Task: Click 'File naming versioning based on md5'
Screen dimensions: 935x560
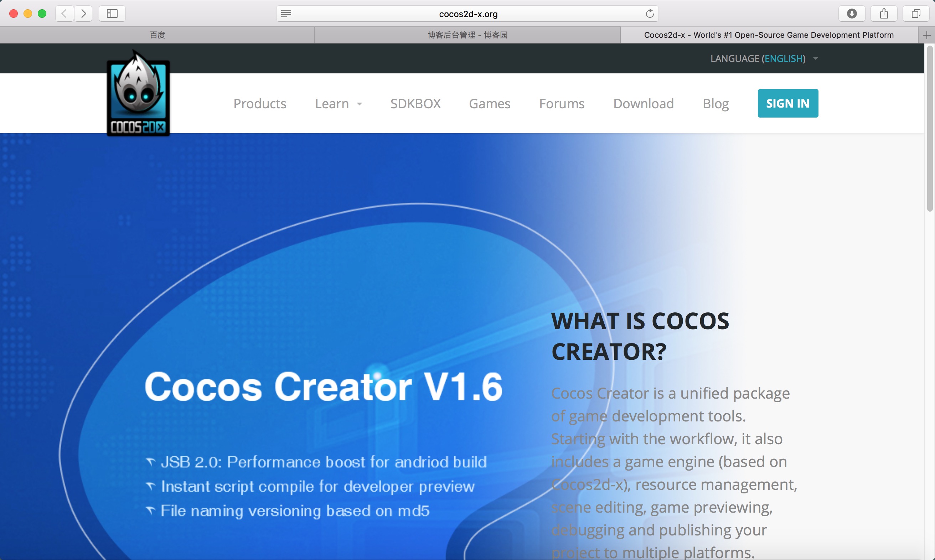Action: [x=295, y=510]
